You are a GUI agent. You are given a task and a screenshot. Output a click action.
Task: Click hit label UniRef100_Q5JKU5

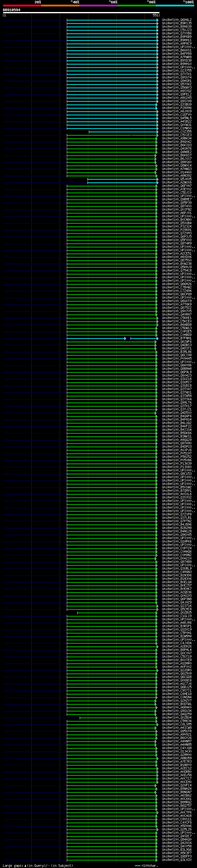tap(176, 179)
